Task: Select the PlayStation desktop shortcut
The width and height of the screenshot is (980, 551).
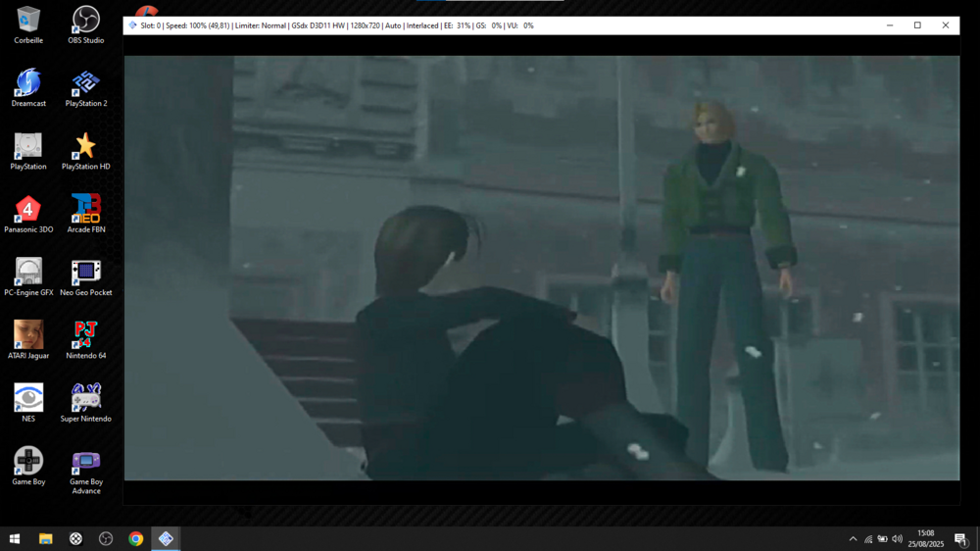Action: click(x=28, y=151)
